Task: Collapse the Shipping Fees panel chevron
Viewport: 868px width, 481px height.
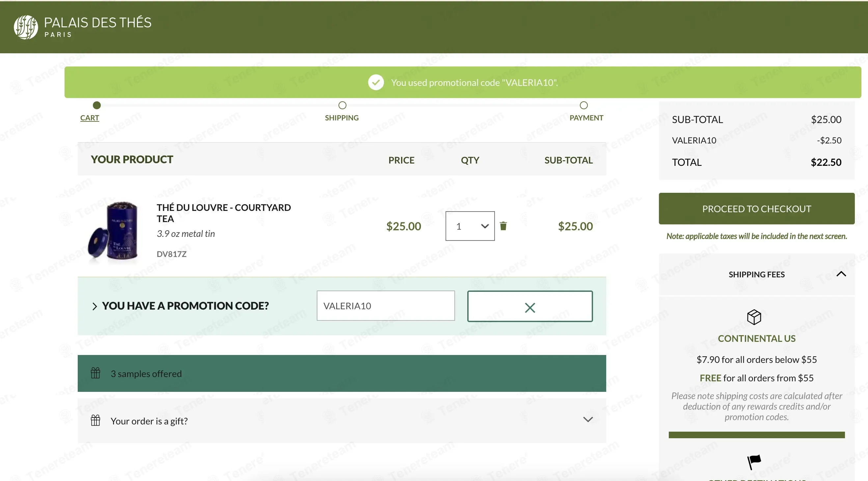Action: [841, 274]
